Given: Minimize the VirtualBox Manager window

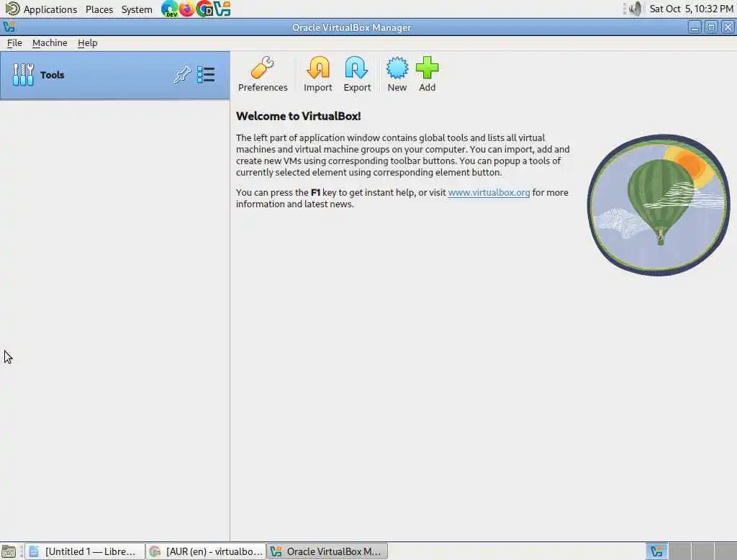Looking at the screenshot, I should tap(695, 27).
